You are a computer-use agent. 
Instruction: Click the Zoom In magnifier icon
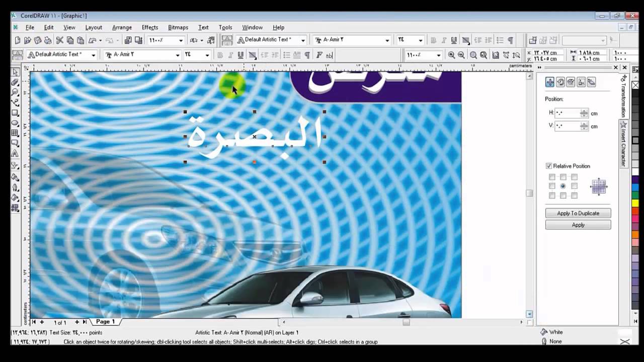click(452, 55)
